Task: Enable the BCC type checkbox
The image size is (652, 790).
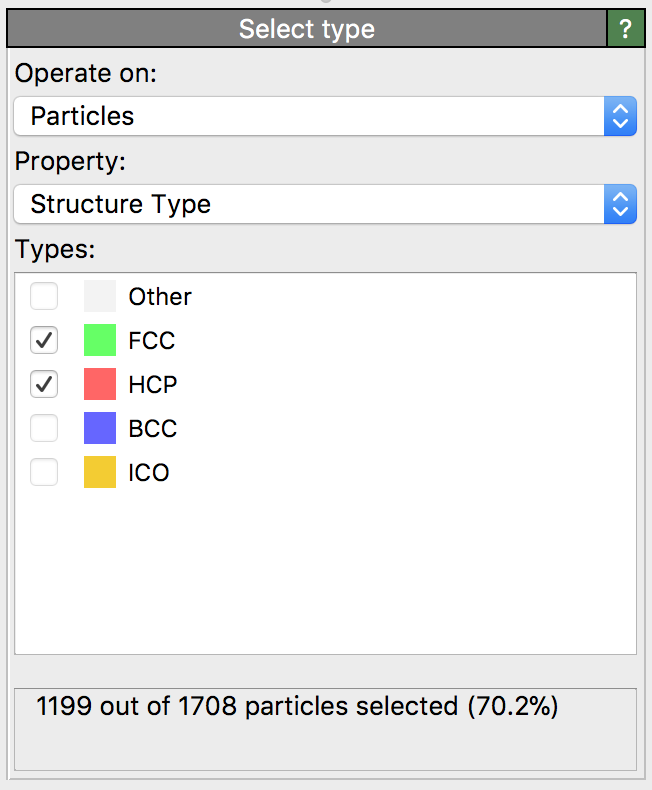Action: coord(44,429)
